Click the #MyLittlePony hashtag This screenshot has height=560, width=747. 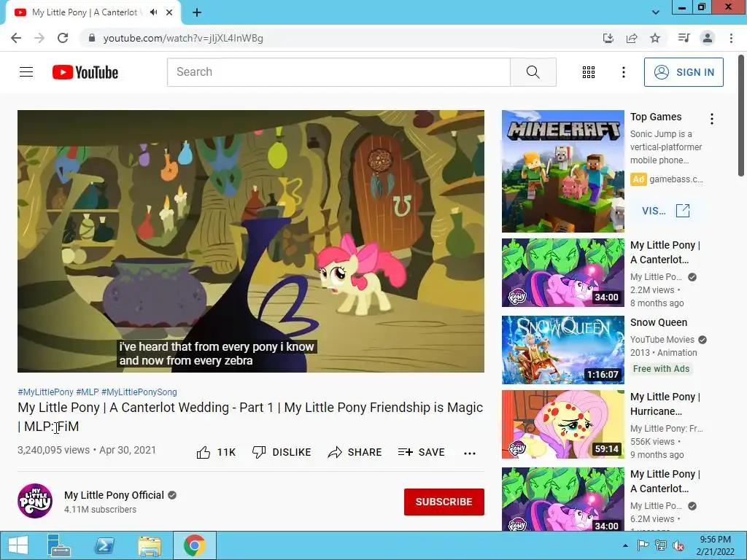point(45,392)
